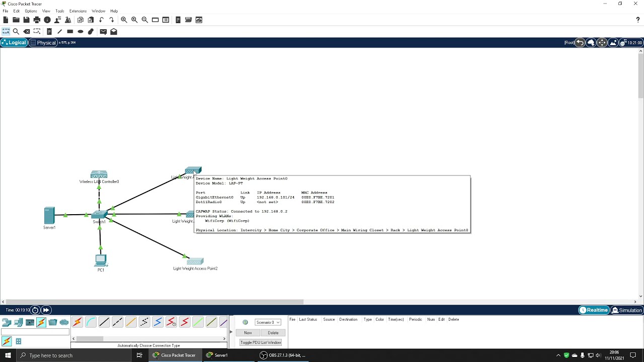Select the Copper Straight-Through black cable

pyautogui.click(x=104, y=322)
